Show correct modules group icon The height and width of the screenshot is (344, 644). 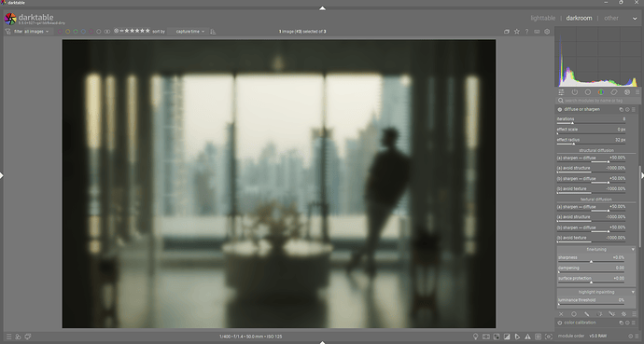[613, 92]
